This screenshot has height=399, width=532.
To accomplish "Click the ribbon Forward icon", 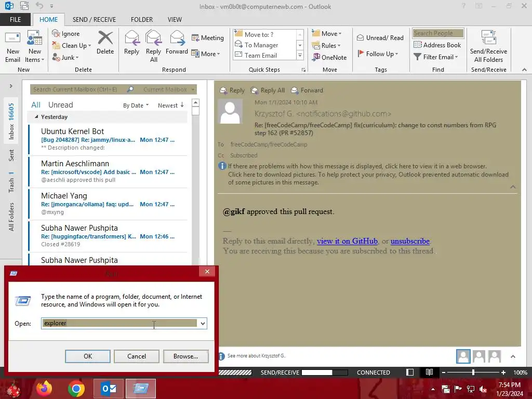I will click(177, 43).
